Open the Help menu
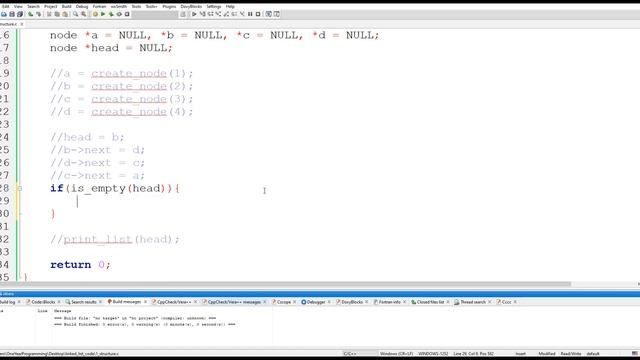The image size is (640, 360). 230,7
